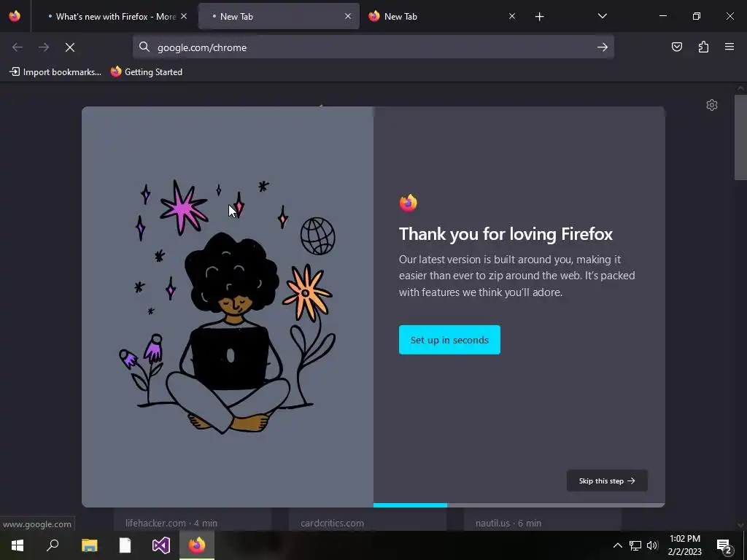Click the Go arrow in address bar
Image resolution: width=747 pixels, height=560 pixels.
tap(602, 47)
